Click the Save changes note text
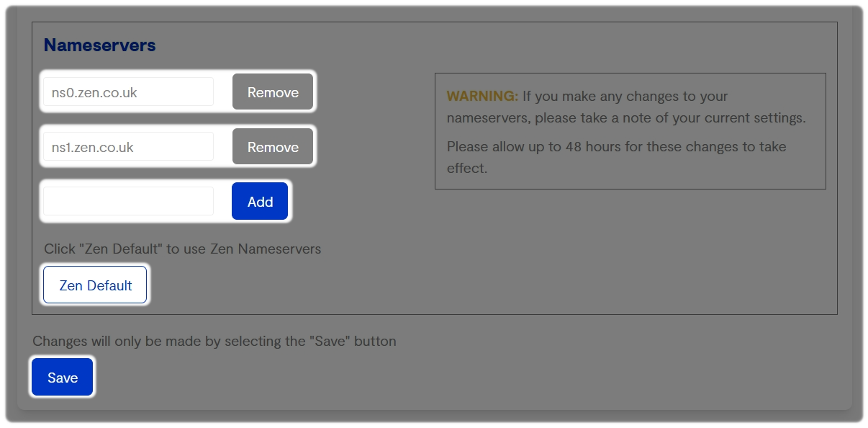The width and height of the screenshot is (868, 428). [x=214, y=341]
